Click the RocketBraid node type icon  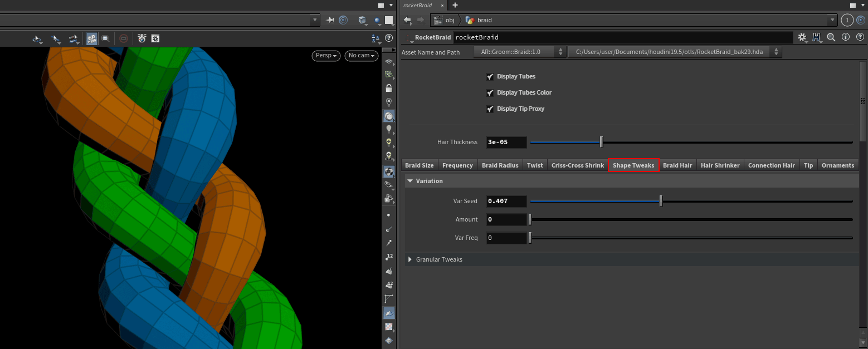pos(409,37)
